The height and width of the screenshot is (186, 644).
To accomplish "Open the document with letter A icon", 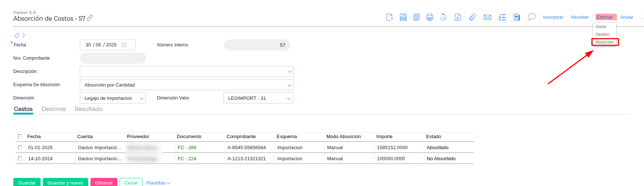I will coord(458,17).
